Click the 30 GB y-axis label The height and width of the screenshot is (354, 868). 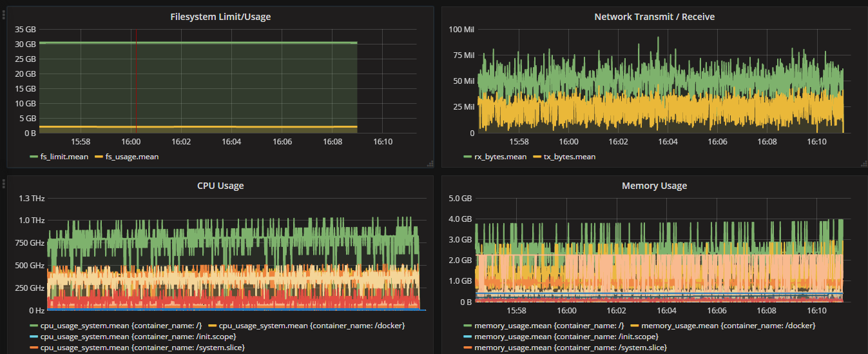(25, 44)
